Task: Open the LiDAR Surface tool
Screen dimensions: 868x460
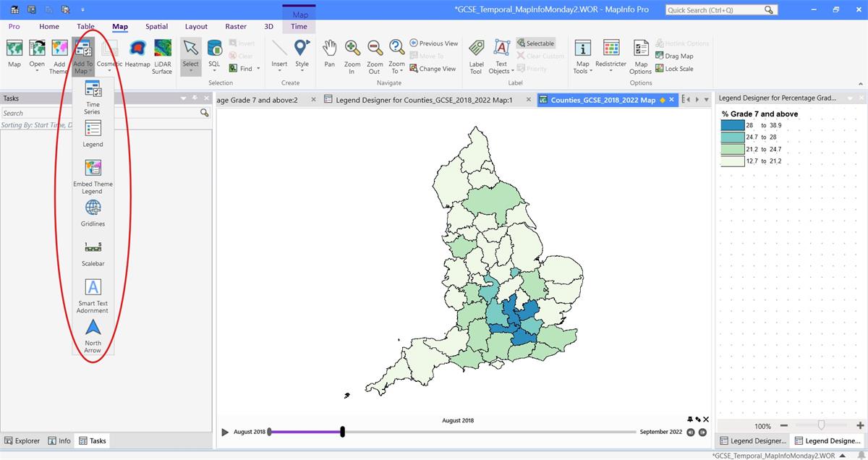Action: (161, 56)
